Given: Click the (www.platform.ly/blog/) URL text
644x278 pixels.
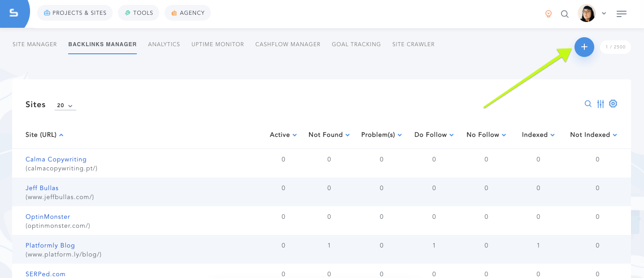Looking at the screenshot, I should 64,255.
